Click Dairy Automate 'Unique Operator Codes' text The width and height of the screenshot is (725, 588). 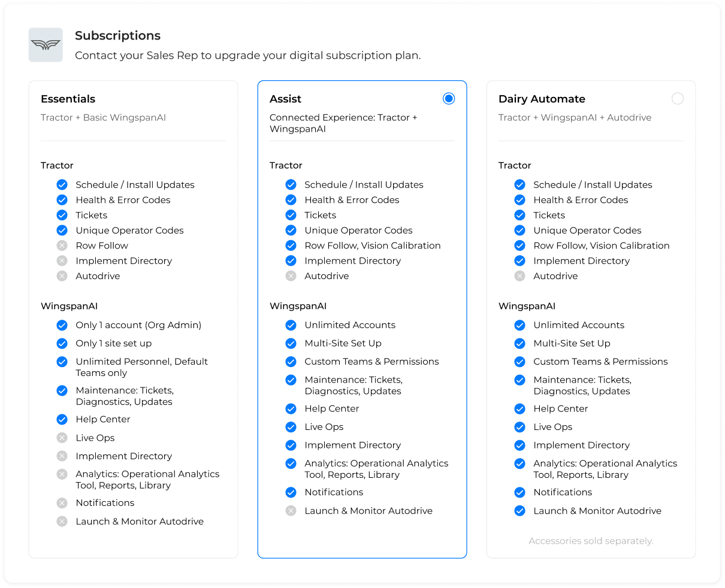tap(587, 231)
